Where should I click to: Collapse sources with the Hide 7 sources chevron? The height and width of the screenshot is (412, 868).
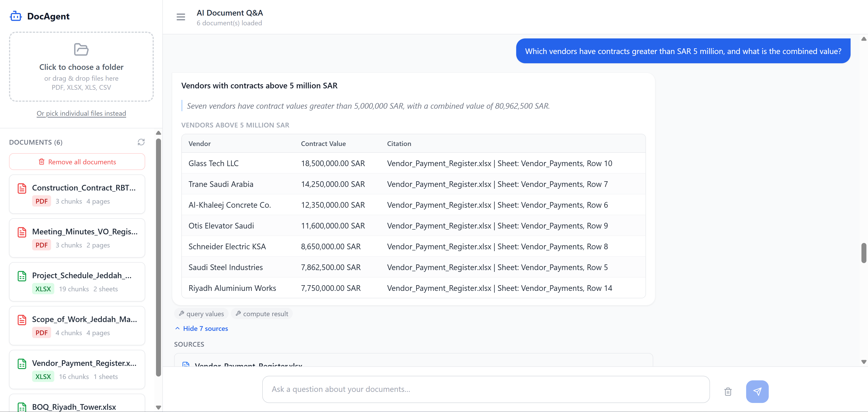(x=177, y=328)
